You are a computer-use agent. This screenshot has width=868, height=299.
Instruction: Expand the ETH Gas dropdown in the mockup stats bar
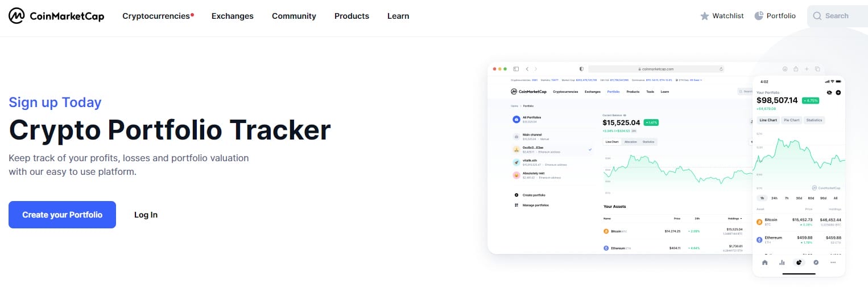pos(688,80)
